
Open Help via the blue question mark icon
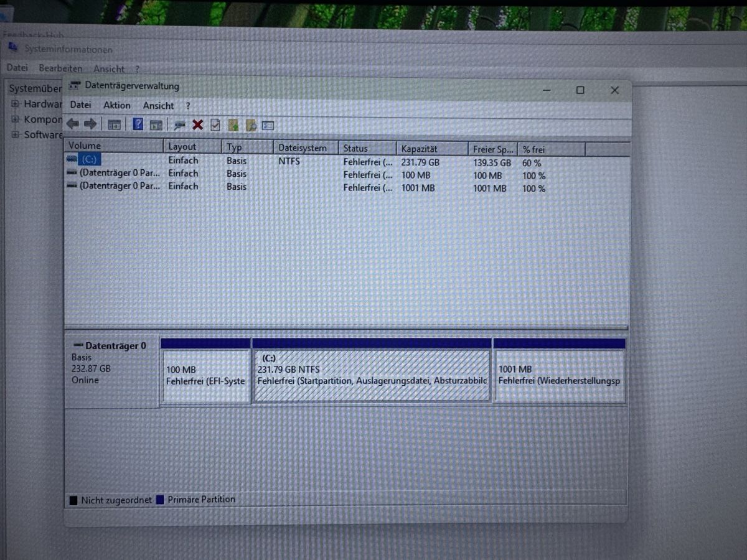138,124
